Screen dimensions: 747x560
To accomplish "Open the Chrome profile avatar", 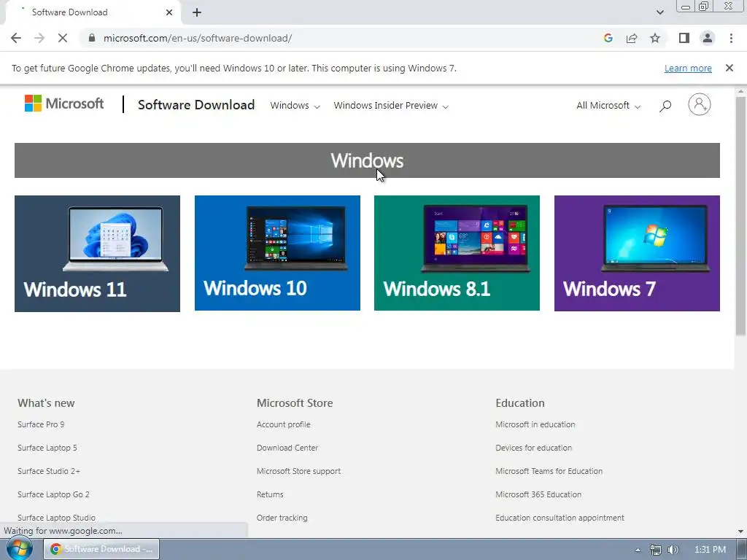I will point(708,38).
